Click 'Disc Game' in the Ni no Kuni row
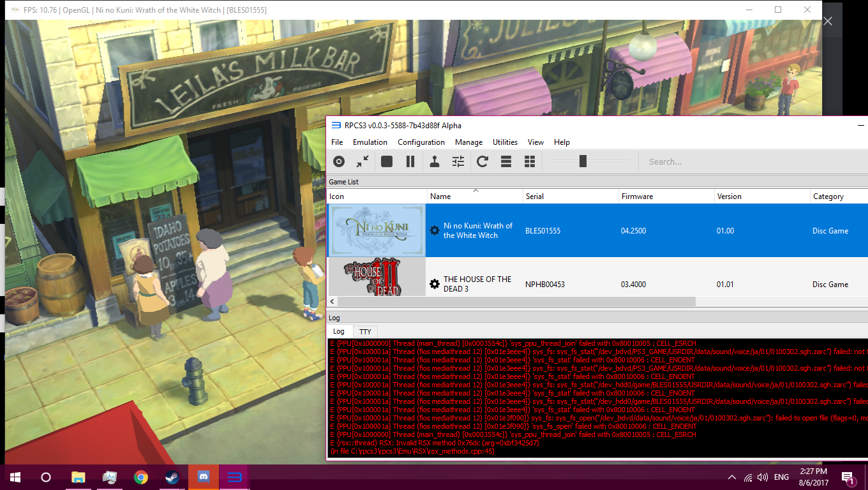The width and height of the screenshot is (868, 490). [x=830, y=231]
